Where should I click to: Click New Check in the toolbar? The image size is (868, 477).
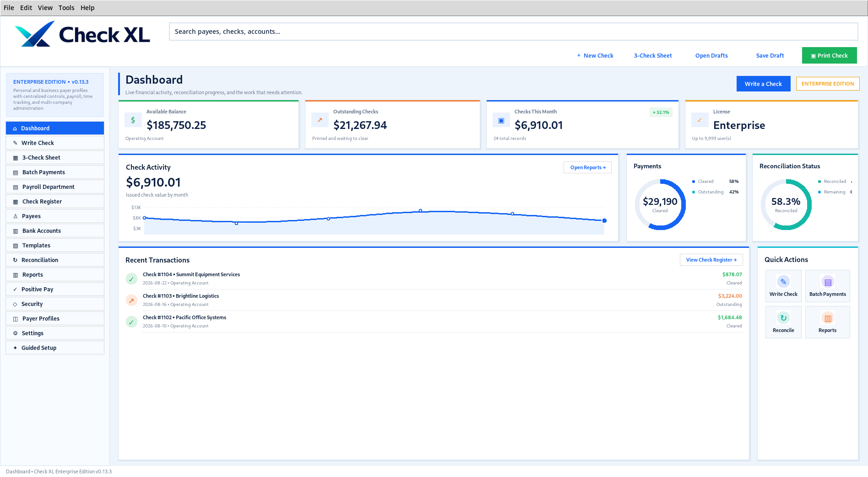pyautogui.click(x=595, y=55)
